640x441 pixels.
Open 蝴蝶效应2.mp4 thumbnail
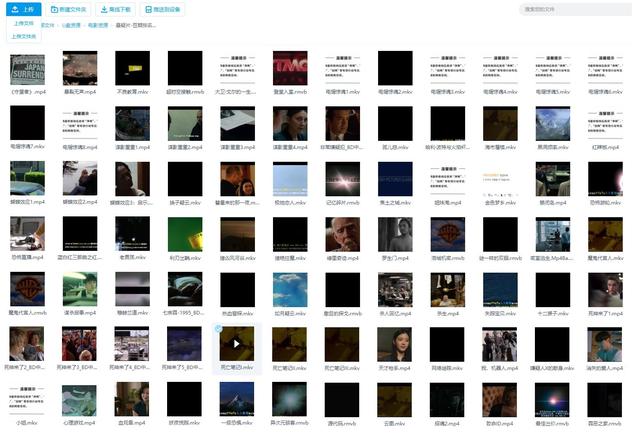pyautogui.click(x=80, y=178)
